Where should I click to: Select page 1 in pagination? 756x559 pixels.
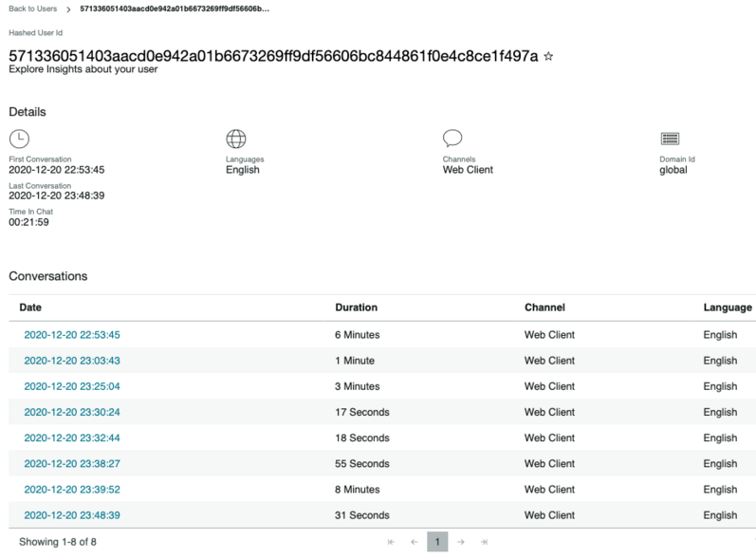pos(437,542)
